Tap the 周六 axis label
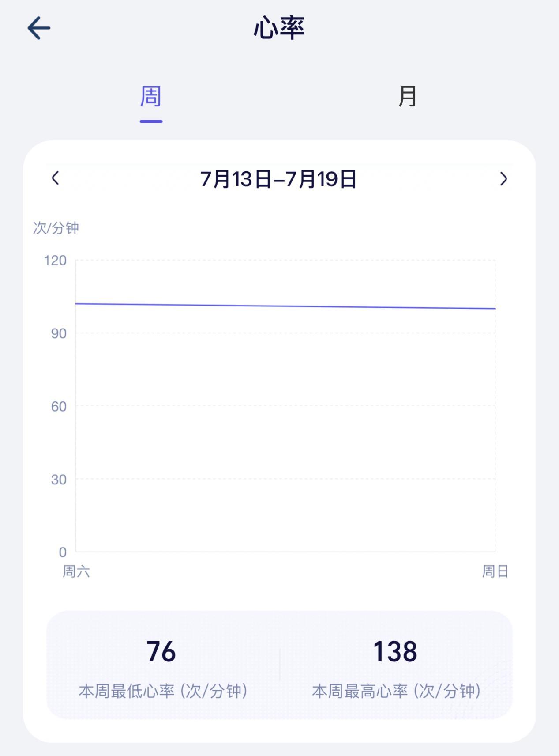 click(76, 571)
